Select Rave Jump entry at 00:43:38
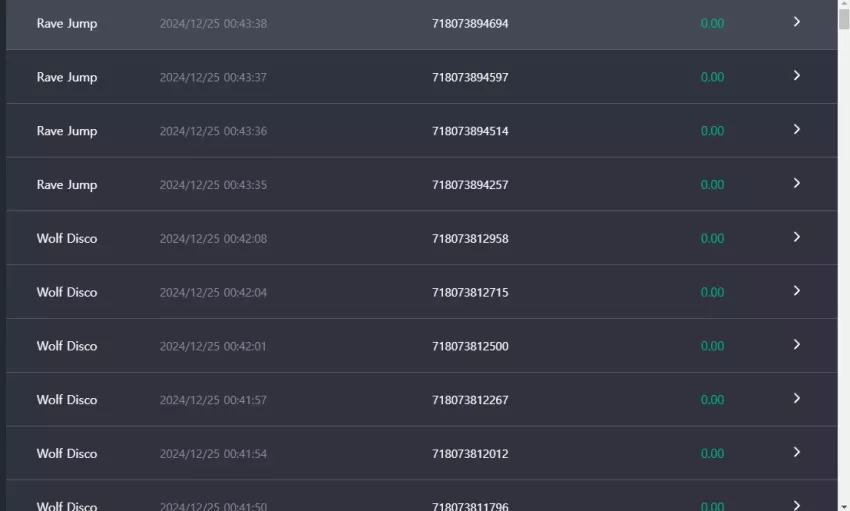 point(422,24)
